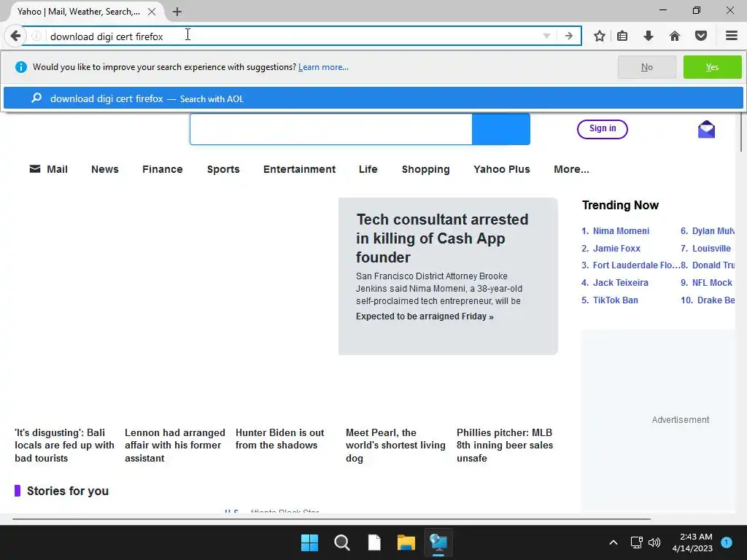Image resolution: width=747 pixels, height=560 pixels.
Task: Open the network computer taskbar app
Action: [438, 542]
